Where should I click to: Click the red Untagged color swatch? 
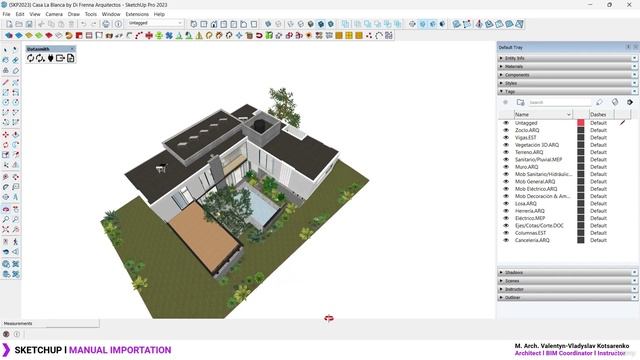point(581,123)
